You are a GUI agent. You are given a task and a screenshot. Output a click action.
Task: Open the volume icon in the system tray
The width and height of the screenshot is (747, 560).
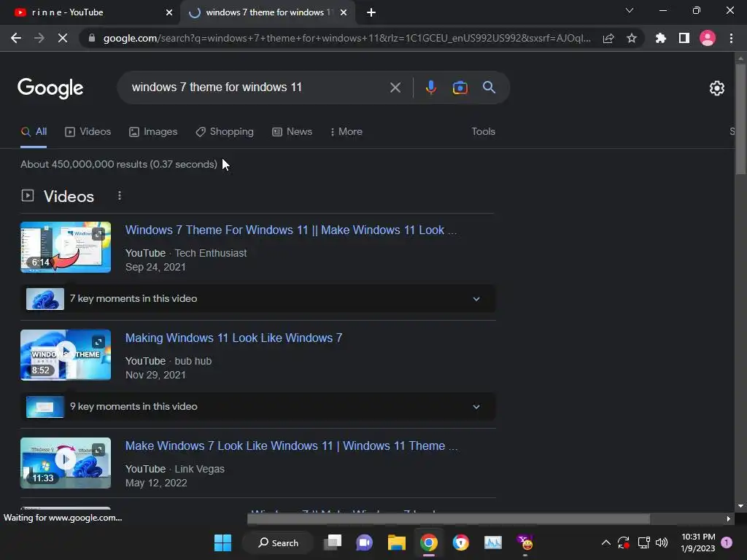(x=662, y=542)
